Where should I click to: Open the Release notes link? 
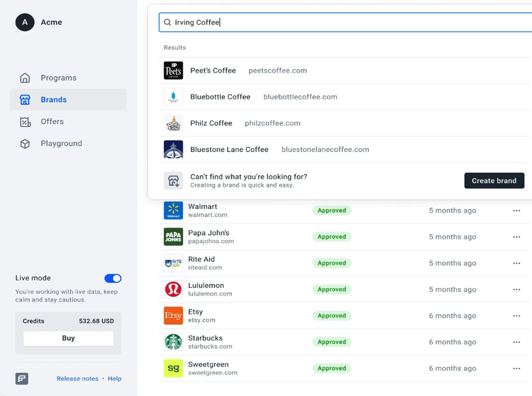(78, 378)
